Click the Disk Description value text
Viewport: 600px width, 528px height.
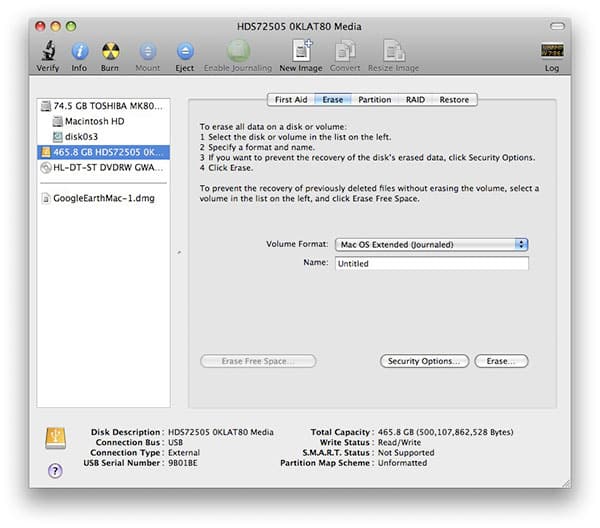pyautogui.click(x=221, y=432)
